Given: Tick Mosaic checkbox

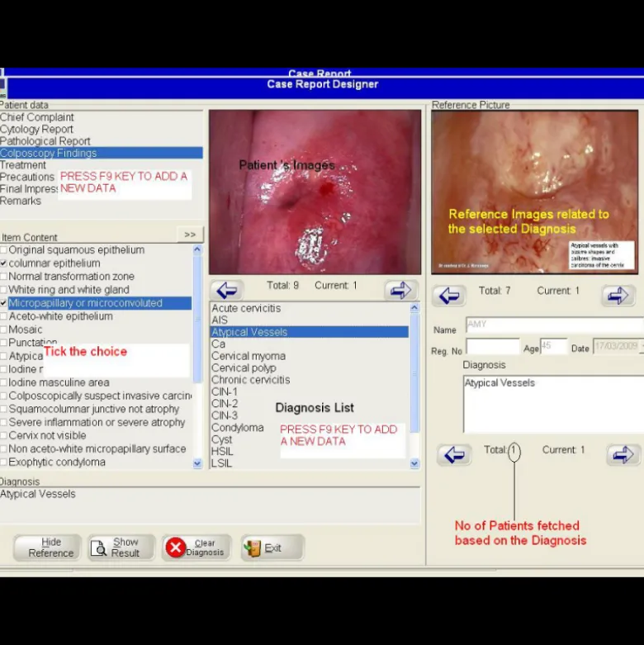Looking at the screenshot, I should coord(3,330).
